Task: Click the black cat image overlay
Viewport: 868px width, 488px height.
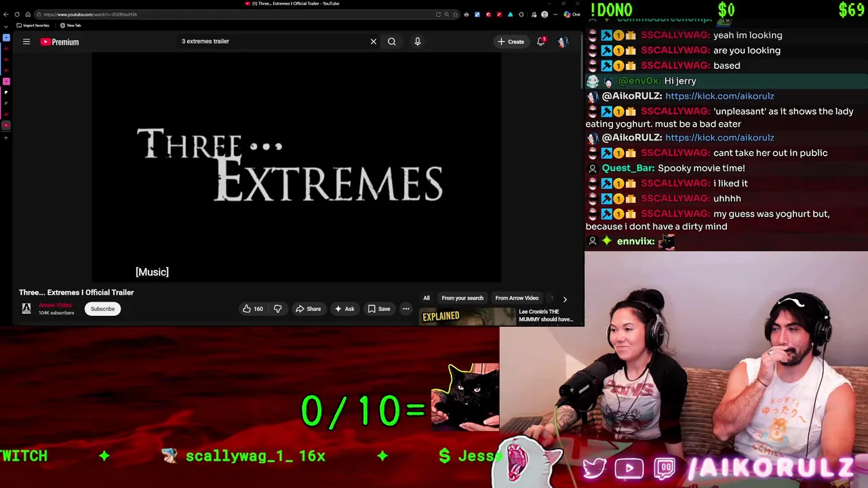Action: click(466, 397)
